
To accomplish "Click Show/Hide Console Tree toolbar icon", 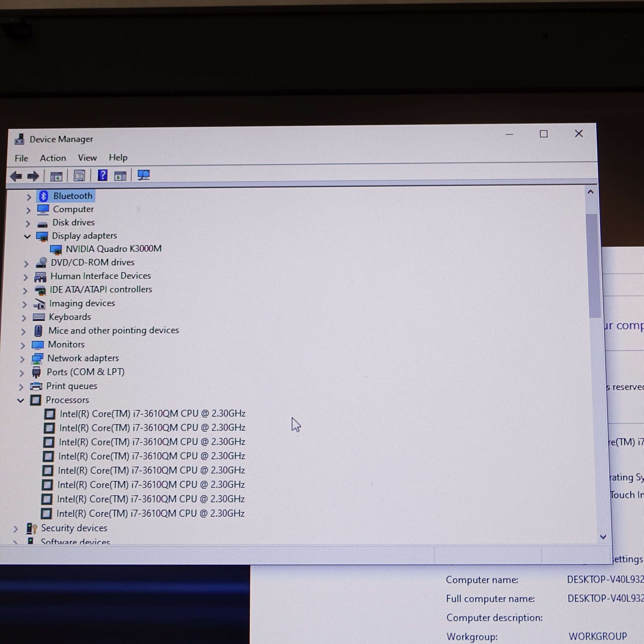I will 56,176.
